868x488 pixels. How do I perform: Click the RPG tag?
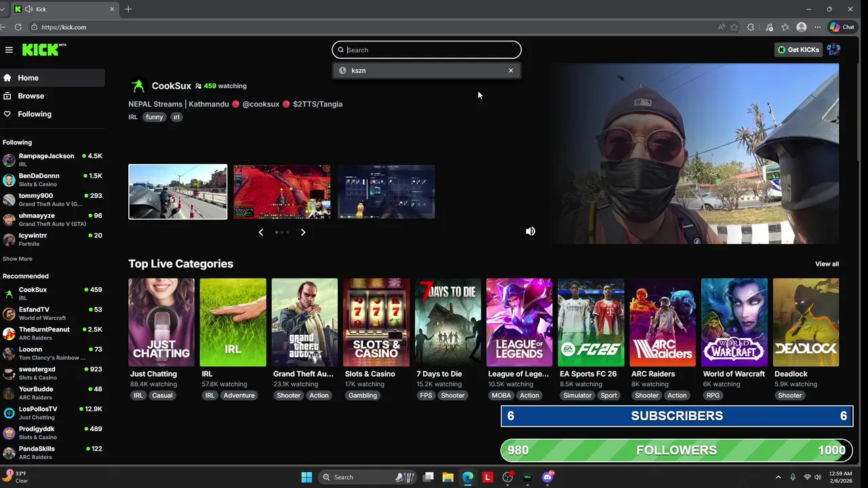click(x=713, y=396)
